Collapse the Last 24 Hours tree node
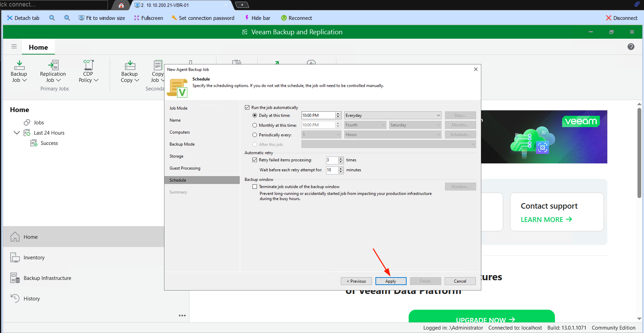The width and height of the screenshot is (644, 333). tap(16, 133)
